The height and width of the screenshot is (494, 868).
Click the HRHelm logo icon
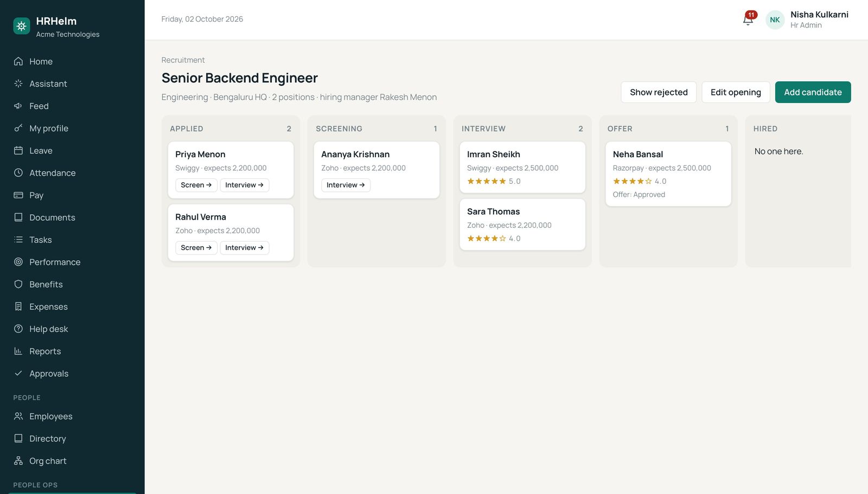pyautogui.click(x=22, y=25)
